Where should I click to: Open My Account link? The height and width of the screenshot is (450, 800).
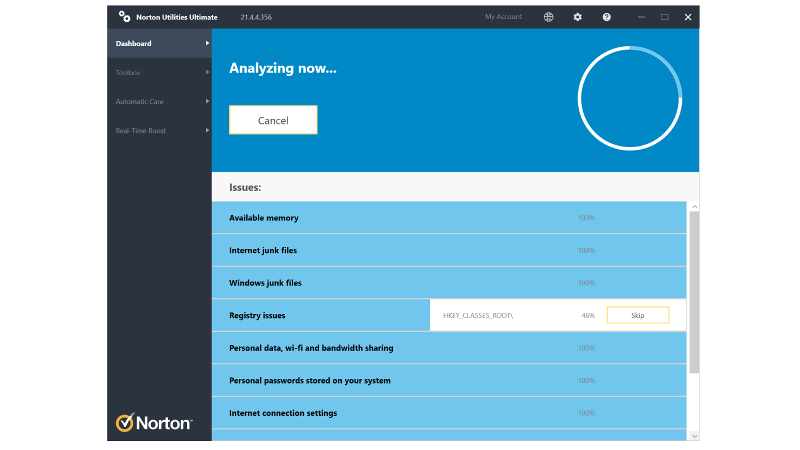point(503,17)
